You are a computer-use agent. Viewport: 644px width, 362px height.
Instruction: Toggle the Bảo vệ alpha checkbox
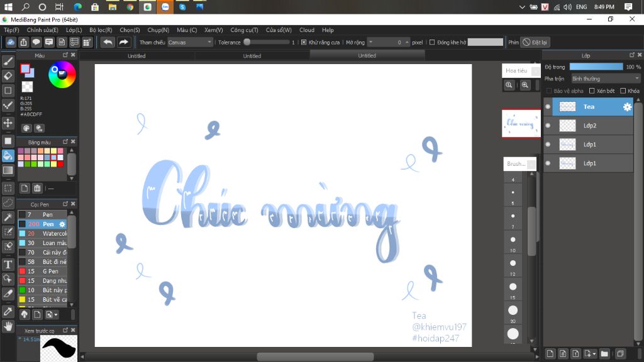tap(549, 90)
